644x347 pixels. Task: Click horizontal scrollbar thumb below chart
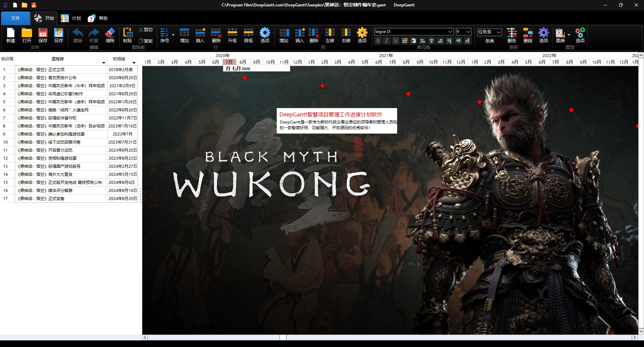(283, 337)
